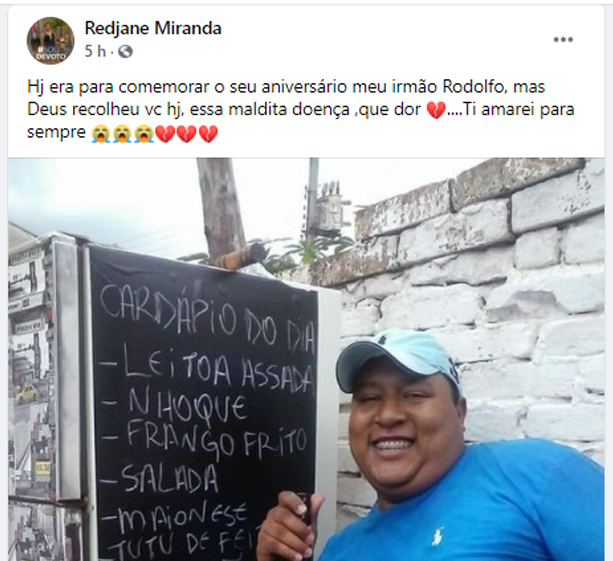Open the three-dot post options menu
The height and width of the screenshot is (561, 613).
coord(563,39)
